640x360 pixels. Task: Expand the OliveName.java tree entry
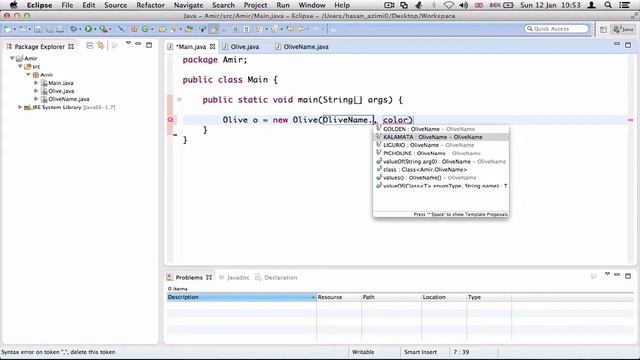click(x=36, y=99)
